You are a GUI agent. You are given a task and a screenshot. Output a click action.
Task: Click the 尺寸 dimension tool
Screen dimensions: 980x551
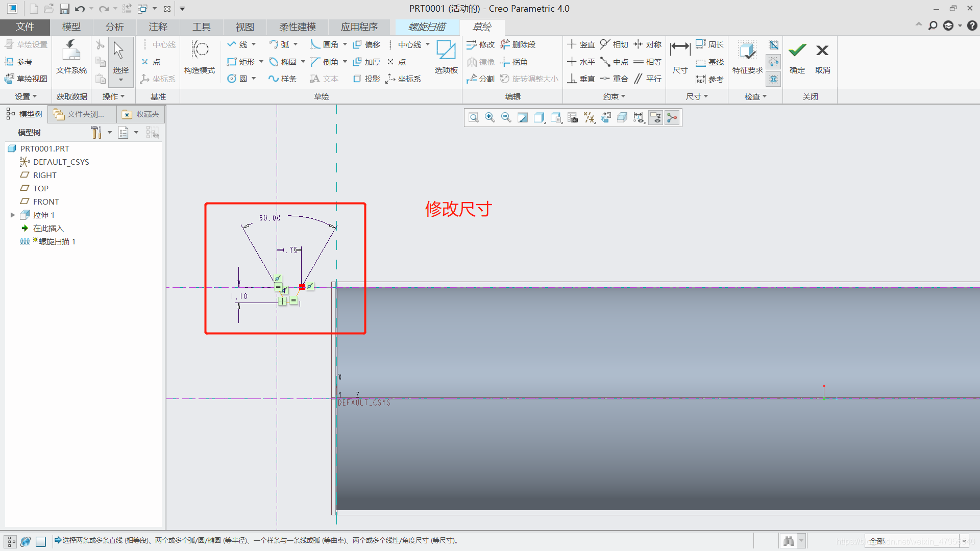pos(680,51)
